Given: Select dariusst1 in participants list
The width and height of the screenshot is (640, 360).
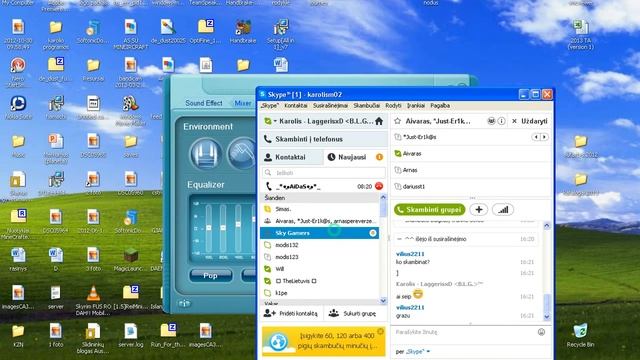Looking at the screenshot, I should tap(470, 187).
